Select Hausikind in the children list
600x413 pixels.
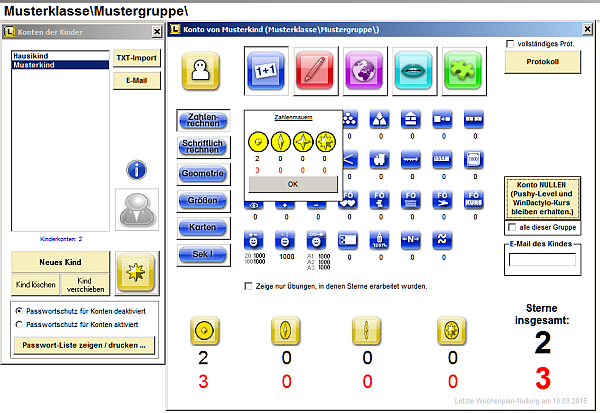tap(30, 56)
